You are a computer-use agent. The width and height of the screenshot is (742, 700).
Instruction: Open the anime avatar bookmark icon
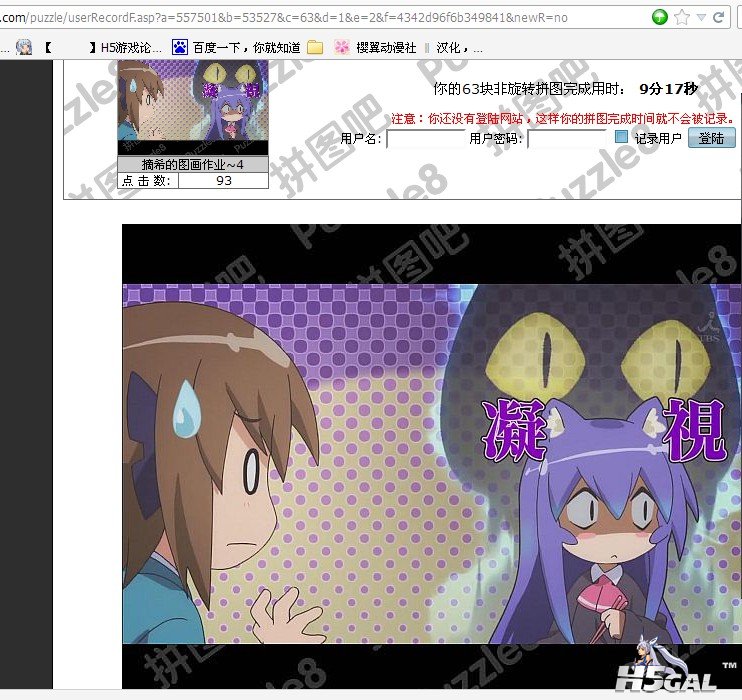coord(24,47)
